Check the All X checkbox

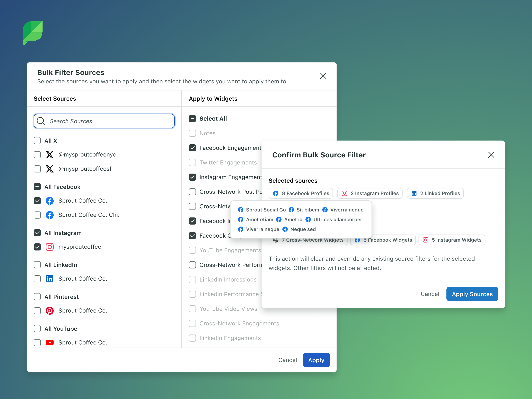coord(37,141)
